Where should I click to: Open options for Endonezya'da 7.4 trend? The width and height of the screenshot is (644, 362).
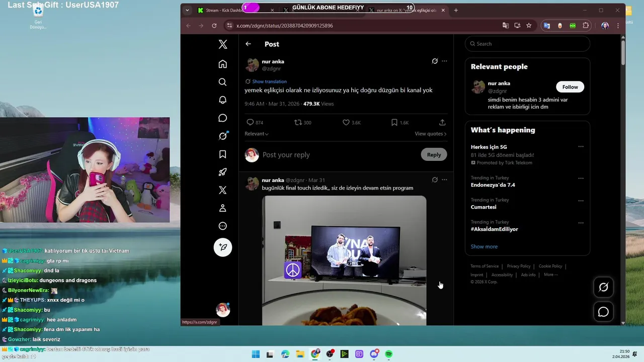pos(581,178)
